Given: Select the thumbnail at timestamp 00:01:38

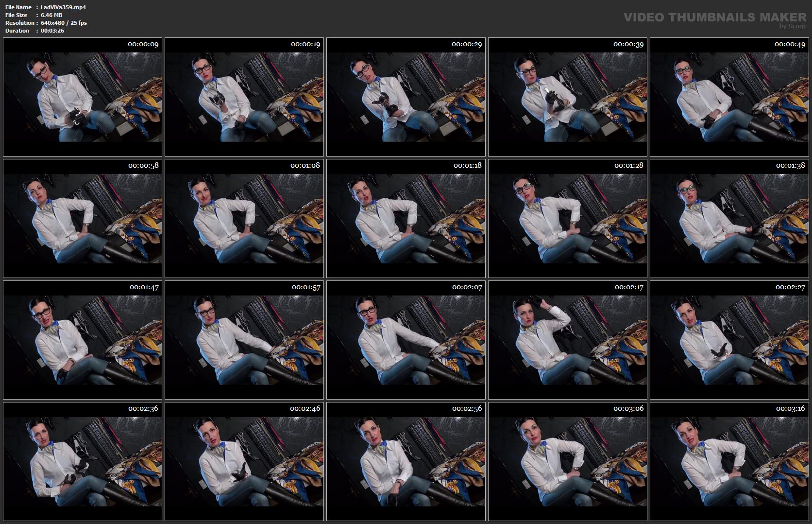Looking at the screenshot, I should point(729,218).
